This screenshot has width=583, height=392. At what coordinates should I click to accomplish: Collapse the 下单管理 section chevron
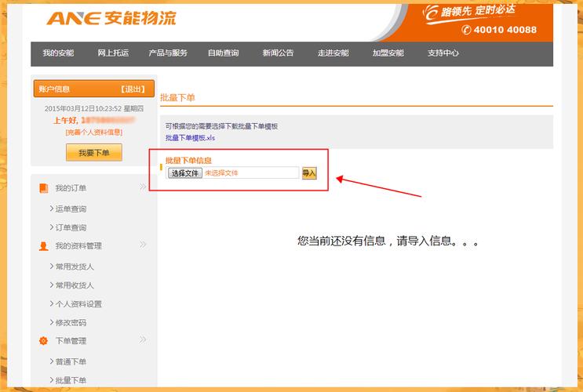point(143,340)
